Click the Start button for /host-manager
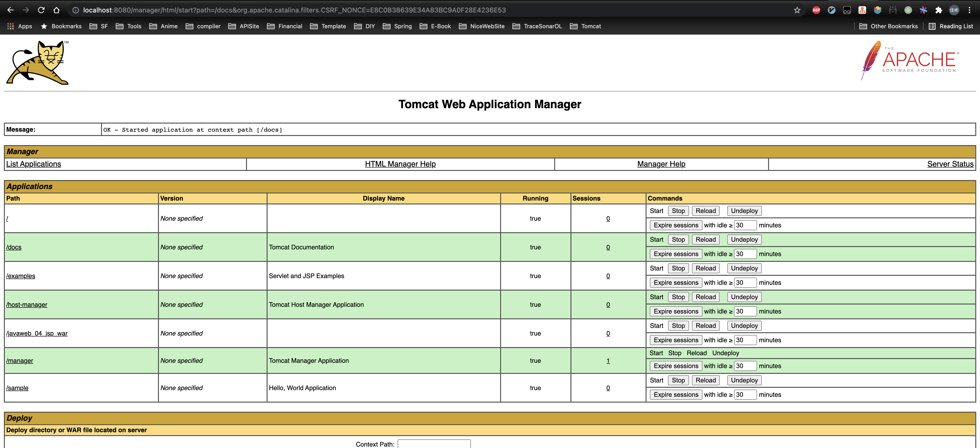The width and height of the screenshot is (980, 448). pos(656,297)
